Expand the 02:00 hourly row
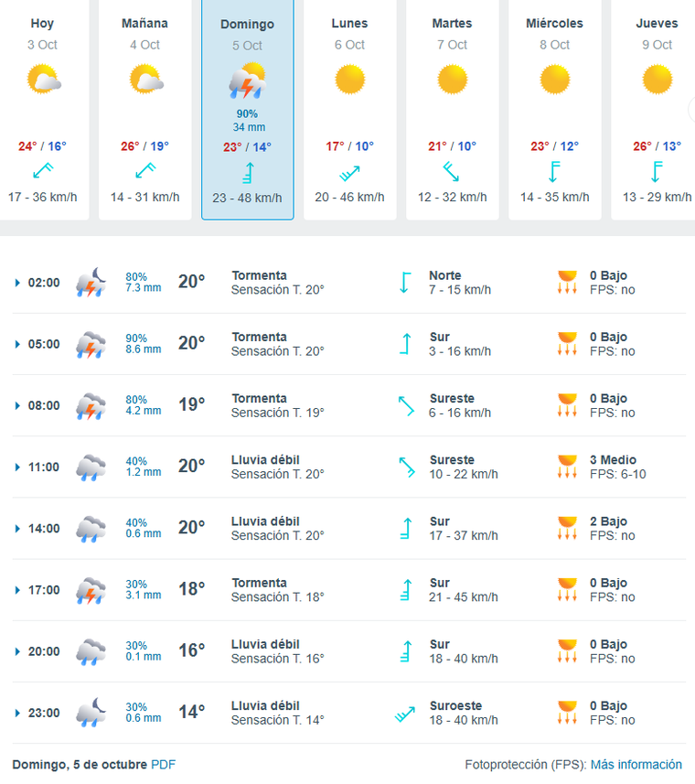 pos(17,283)
